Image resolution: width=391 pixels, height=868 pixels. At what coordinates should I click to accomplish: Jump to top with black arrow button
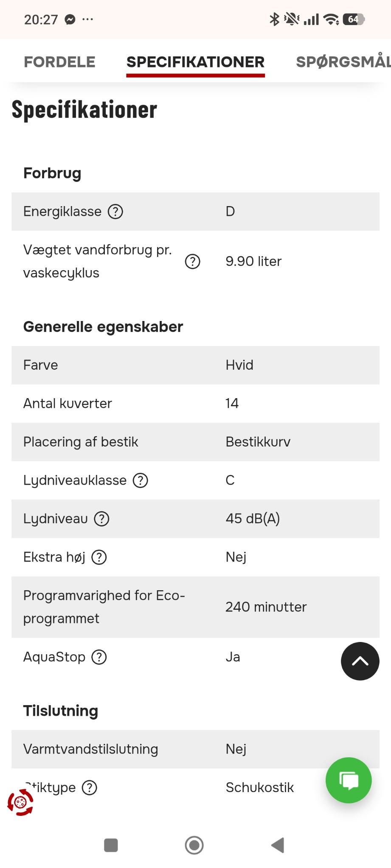[360, 661]
